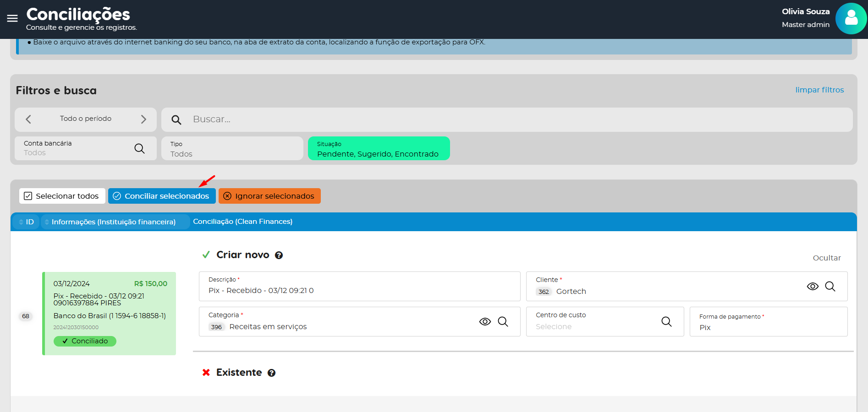Open help icon next to Existente

[271, 373]
